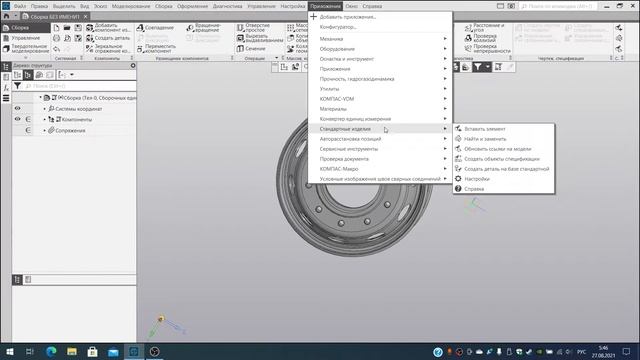Expand the Сопряжения tree node
The image size is (640, 360).
pyautogui.click(x=44, y=131)
